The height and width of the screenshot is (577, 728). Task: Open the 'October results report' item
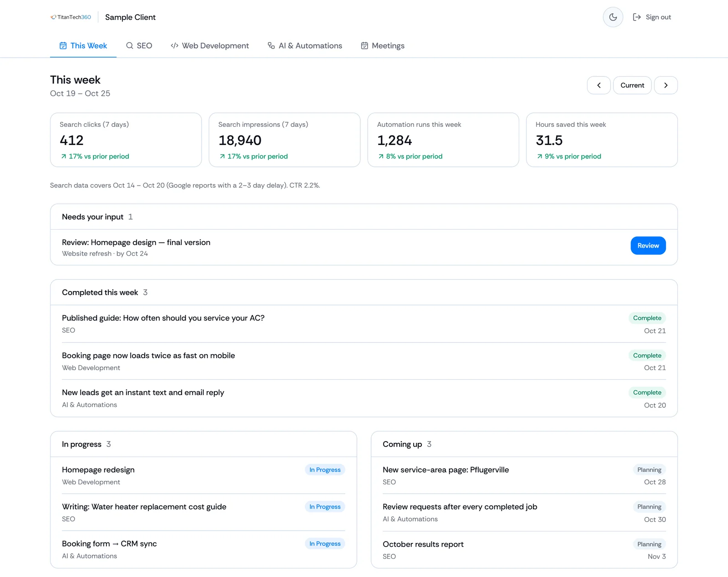pos(524,550)
